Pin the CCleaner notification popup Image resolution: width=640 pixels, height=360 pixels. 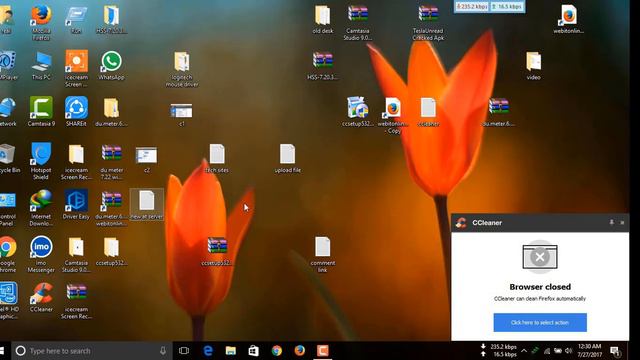click(611, 222)
